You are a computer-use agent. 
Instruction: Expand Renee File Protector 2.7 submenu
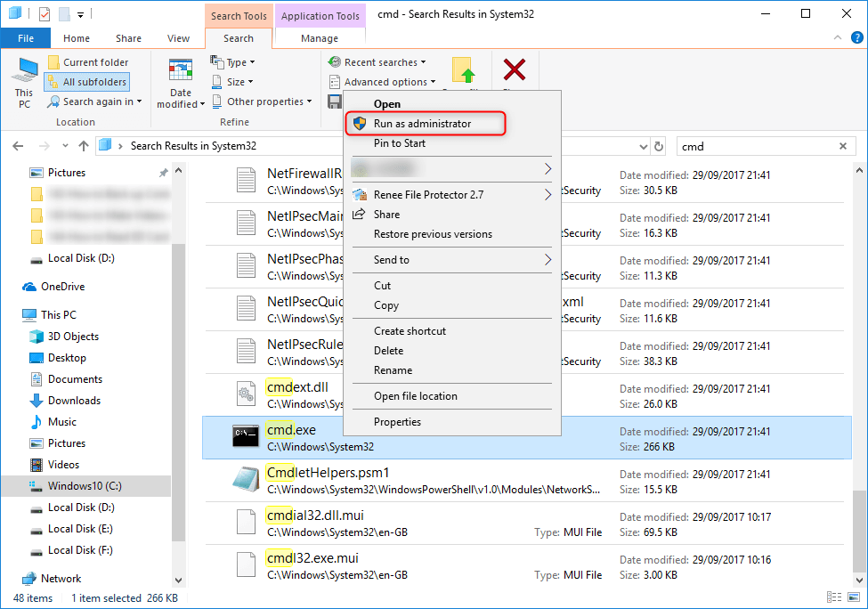pos(451,195)
